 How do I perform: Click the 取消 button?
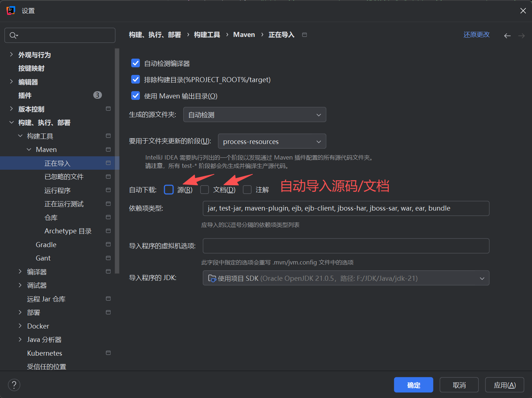pyautogui.click(x=459, y=385)
